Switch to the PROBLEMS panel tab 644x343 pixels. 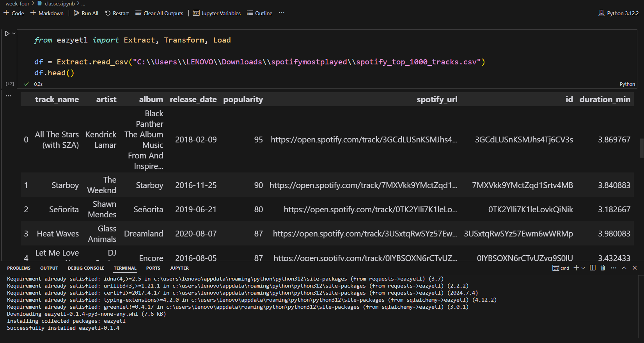tap(19, 268)
